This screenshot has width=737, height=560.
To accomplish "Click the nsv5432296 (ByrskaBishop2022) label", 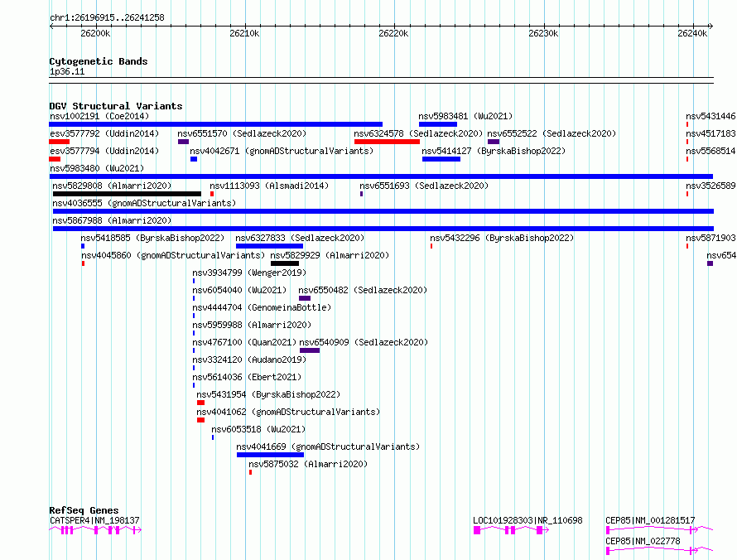I will click(502, 238).
